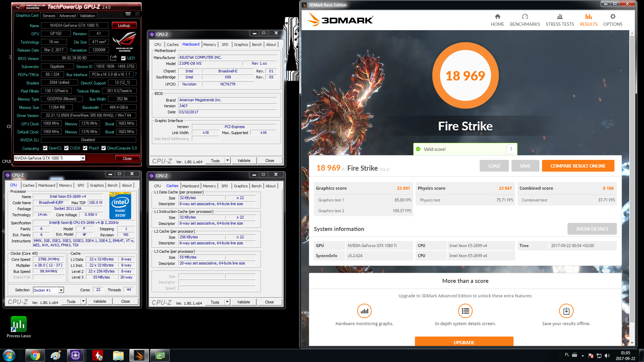This screenshot has height=362, width=644.
Task: Click the Z10PE-D8 WS model field
Action: (x=210, y=63)
